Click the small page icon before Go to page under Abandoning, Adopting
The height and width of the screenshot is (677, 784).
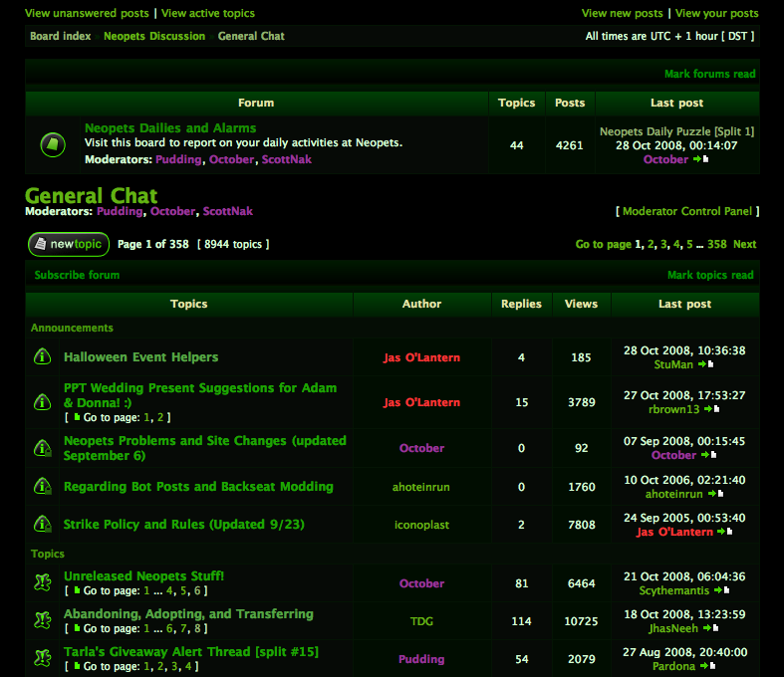(x=77, y=628)
